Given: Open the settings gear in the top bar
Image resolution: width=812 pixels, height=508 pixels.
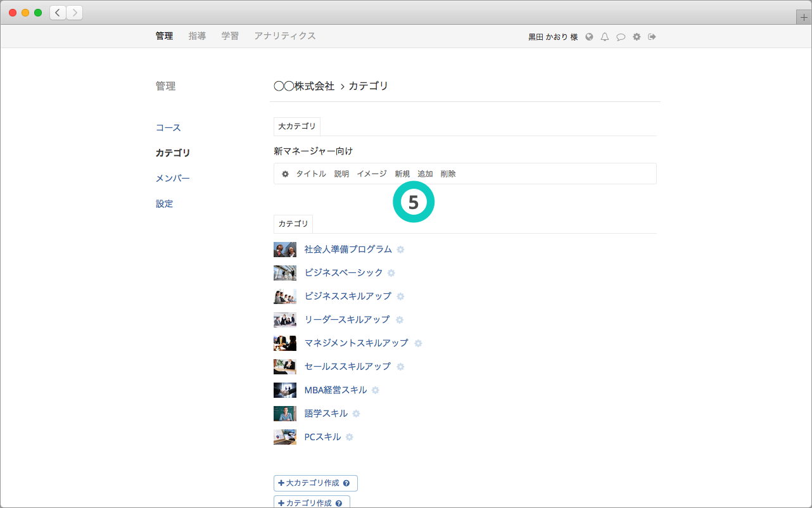Looking at the screenshot, I should 637,37.
